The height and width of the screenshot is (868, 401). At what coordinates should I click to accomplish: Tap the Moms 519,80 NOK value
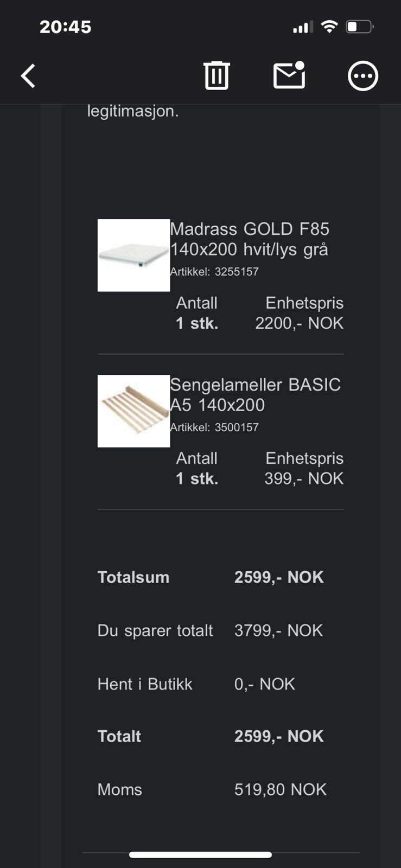tap(281, 789)
